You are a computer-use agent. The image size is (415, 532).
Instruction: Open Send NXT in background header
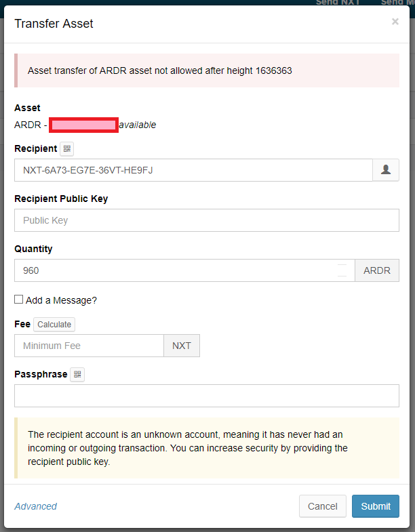pos(338,3)
